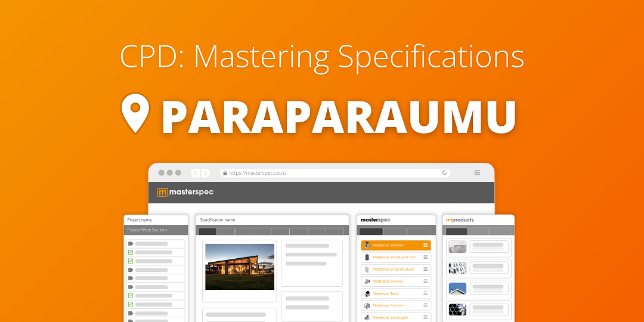Viewport: 644px width, 322px height.
Task: Click the Masterspec Basic house icon
Action: (367, 293)
